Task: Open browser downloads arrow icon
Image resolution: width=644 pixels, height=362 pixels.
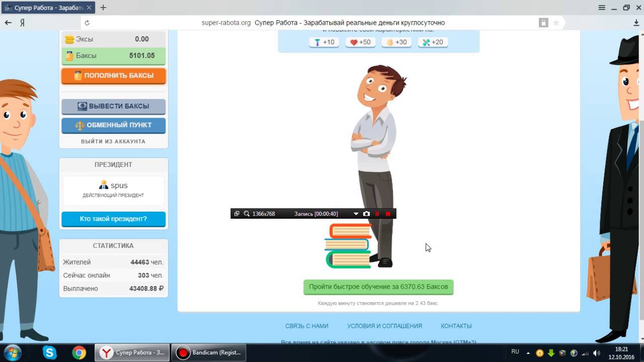Action: (636, 23)
